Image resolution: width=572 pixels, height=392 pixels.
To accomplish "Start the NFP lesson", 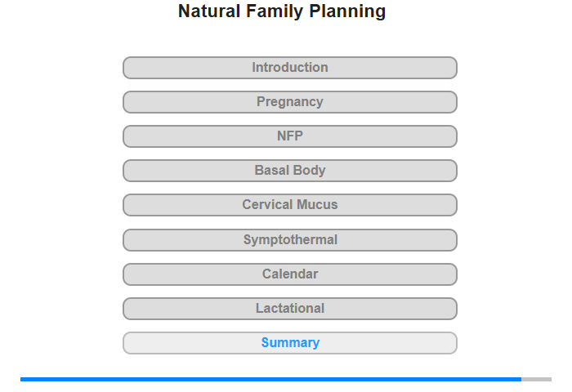I will pos(290,136).
